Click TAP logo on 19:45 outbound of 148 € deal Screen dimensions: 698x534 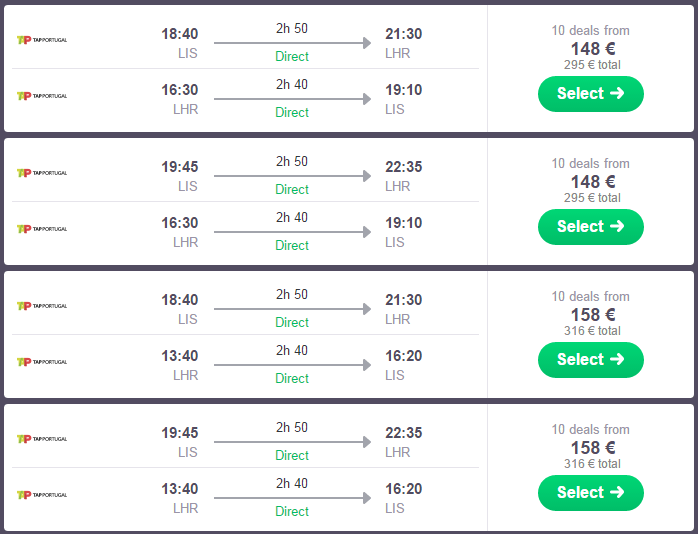(x=42, y=173)
